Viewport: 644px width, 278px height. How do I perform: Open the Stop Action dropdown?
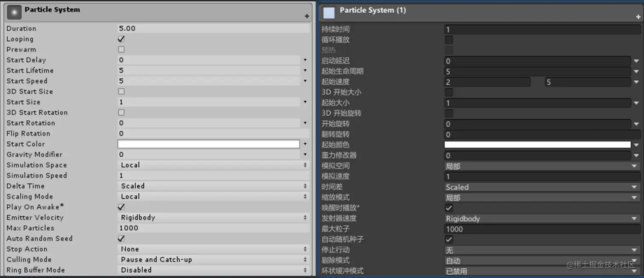click(213, 249)
